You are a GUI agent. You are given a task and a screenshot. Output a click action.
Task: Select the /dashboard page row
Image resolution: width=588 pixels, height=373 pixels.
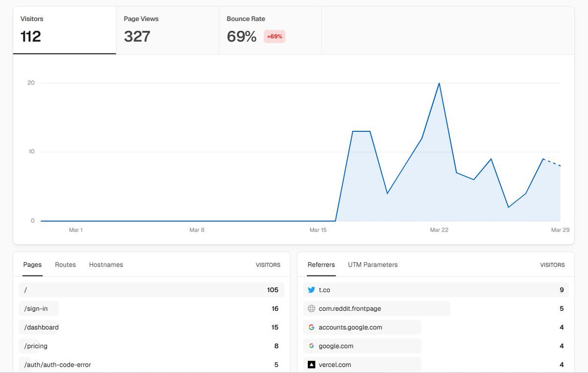151,327
